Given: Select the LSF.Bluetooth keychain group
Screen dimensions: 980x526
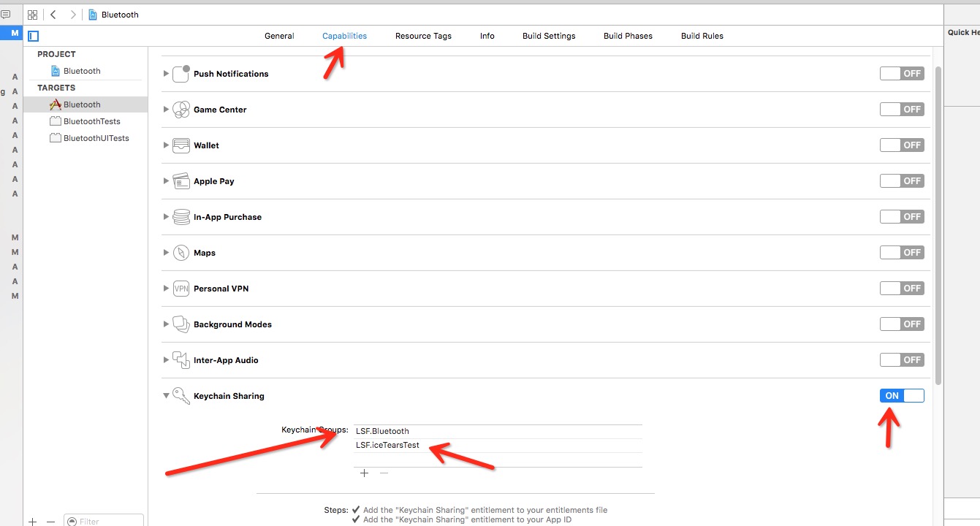Looking at the screenshot, I should pos(498,431).
